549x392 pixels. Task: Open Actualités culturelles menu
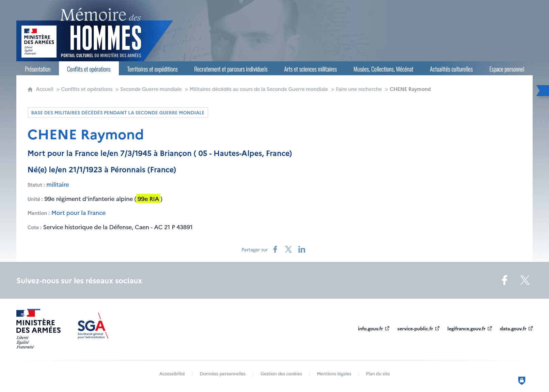(x=451, y=69)
